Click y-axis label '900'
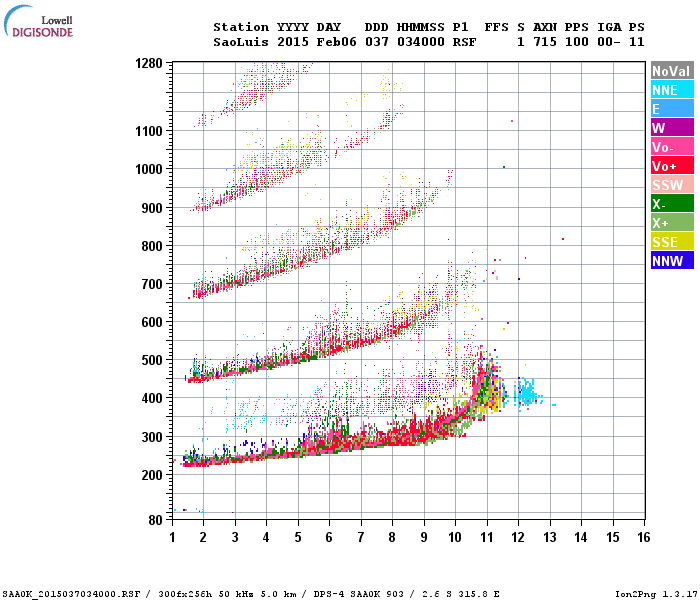The width and height of the screenshot is (700, 600). [x=152, y=208]
